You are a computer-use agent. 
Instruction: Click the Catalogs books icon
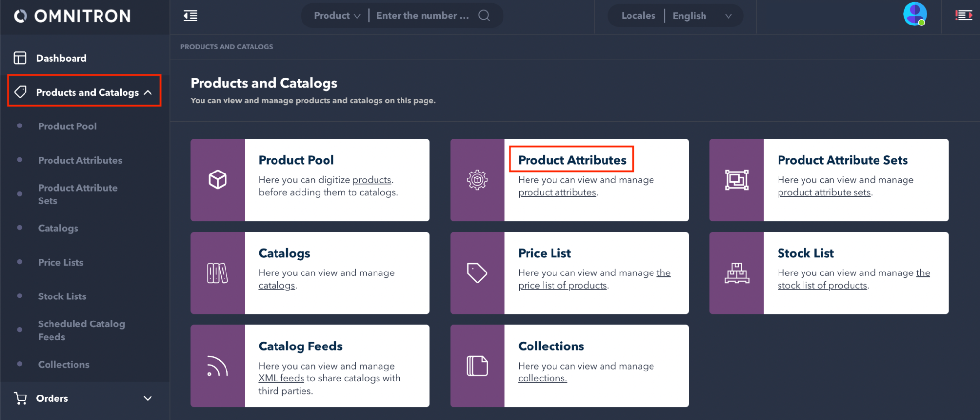coord(218,273)
